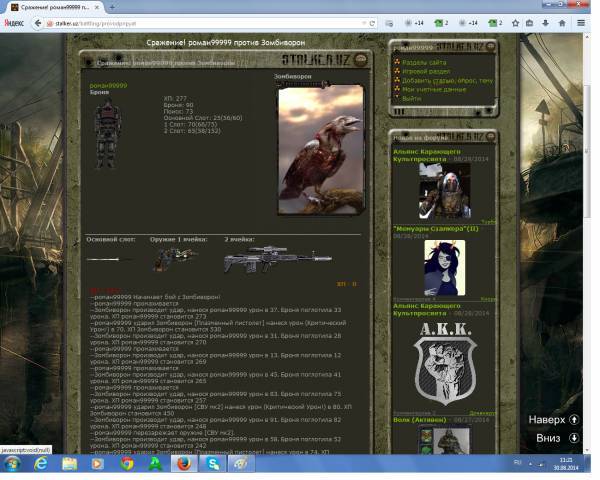This screenshot has height=480, width=600.
Task: Click the address bar showing stalker.uz
Action: click(x=207, y=23)
